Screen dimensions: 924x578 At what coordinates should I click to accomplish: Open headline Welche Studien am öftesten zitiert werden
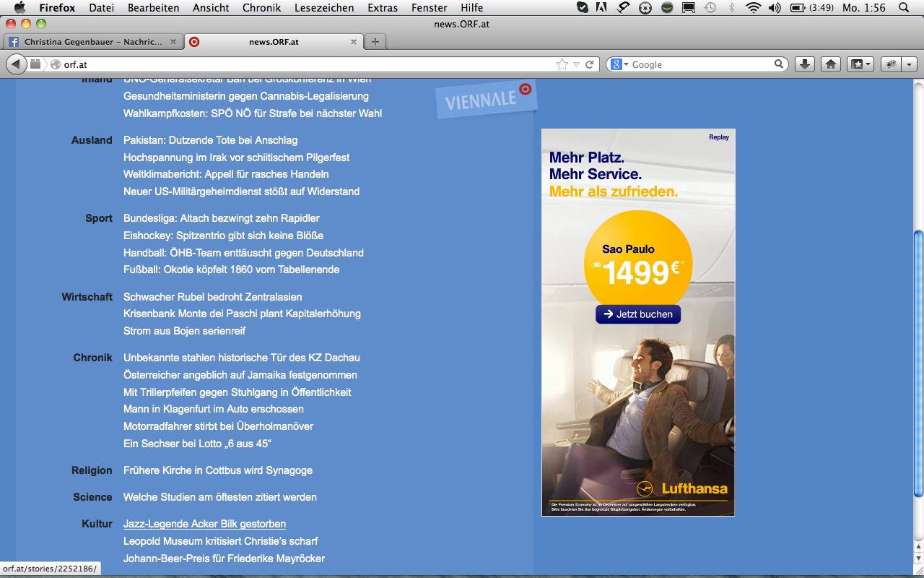point(220,497)
